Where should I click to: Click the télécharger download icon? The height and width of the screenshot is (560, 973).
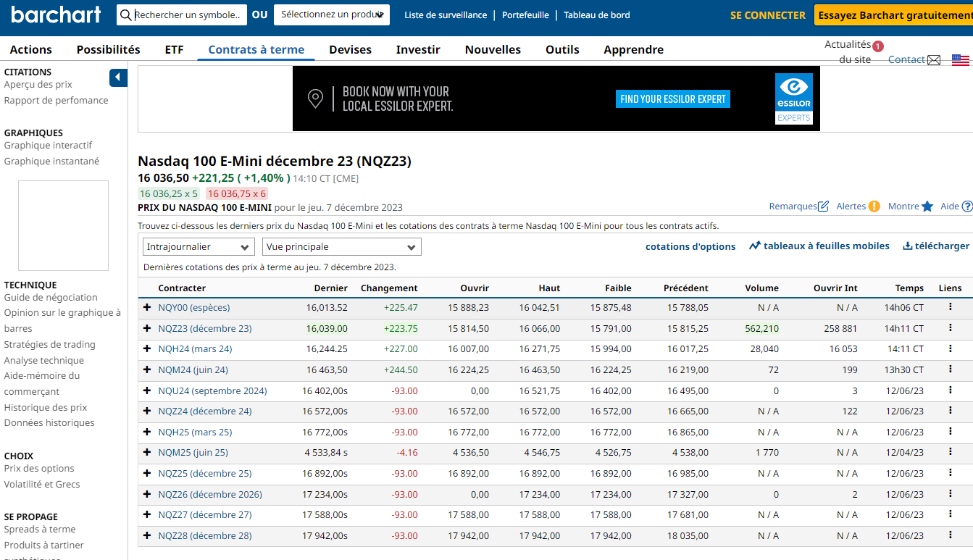point(907,246)
